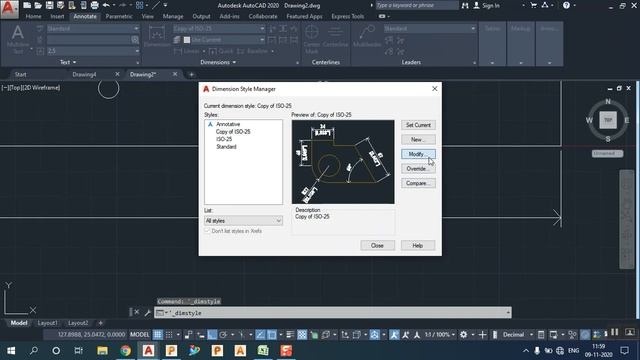Click the Modify... button
This screenshot has height=360, width=640.
point(418,154)
